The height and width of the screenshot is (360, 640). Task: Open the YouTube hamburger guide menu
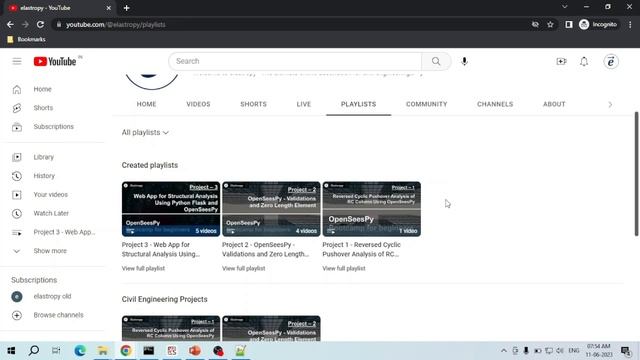pos(17,61)
